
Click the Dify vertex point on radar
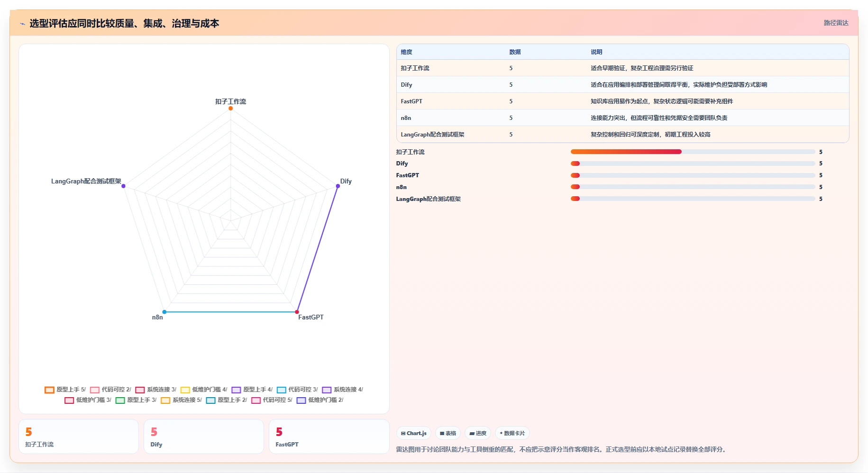click(x=338, y=186)
